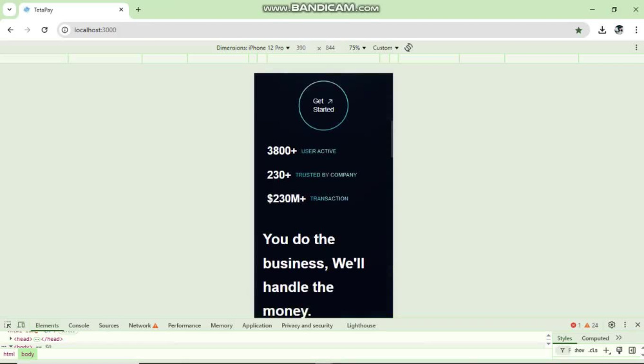
Task: Toggle the .cls class editor
Action: tap(592, 350)
